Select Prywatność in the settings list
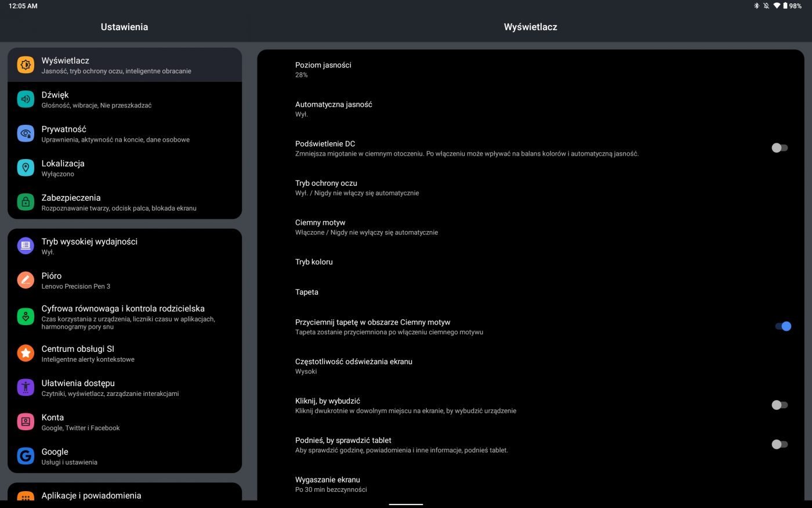 click(125, 134)
